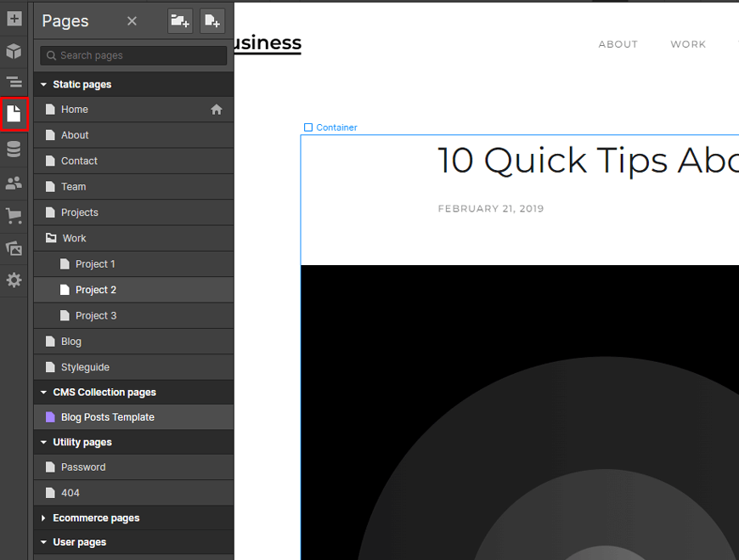
Task: Open the Add elements panel
Action: (x=14, y=19)
